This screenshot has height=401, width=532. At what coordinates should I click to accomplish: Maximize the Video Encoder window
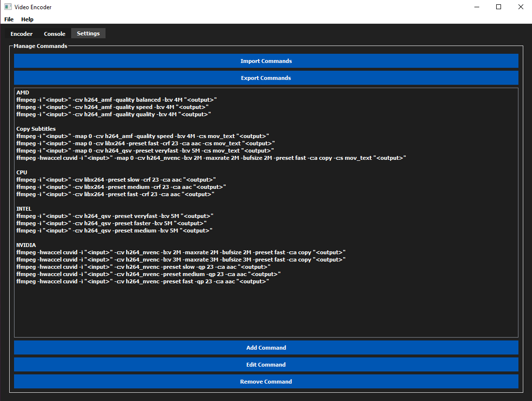tap(499, 7)
